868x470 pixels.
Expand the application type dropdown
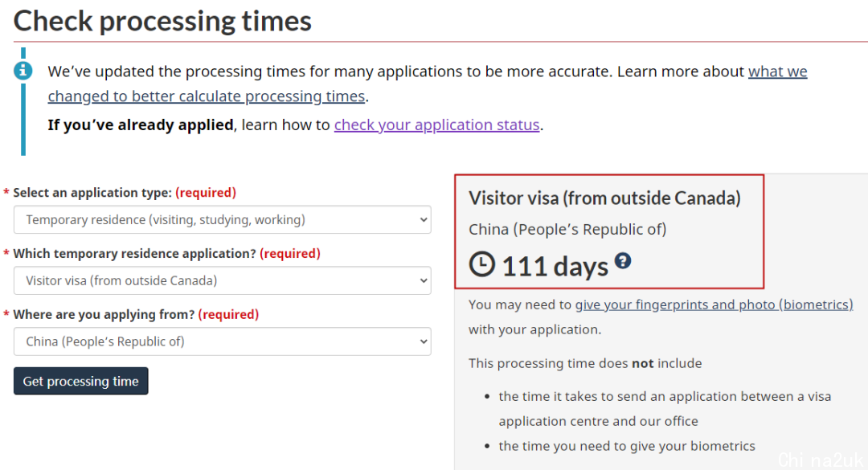point(223,220)
